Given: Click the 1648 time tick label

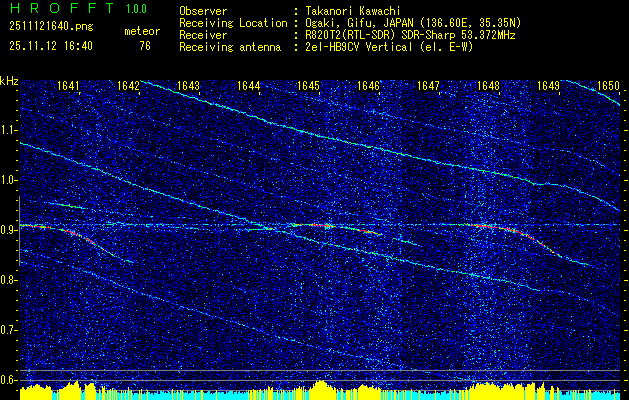Looking at the screenshot, I should coord(488,87).
